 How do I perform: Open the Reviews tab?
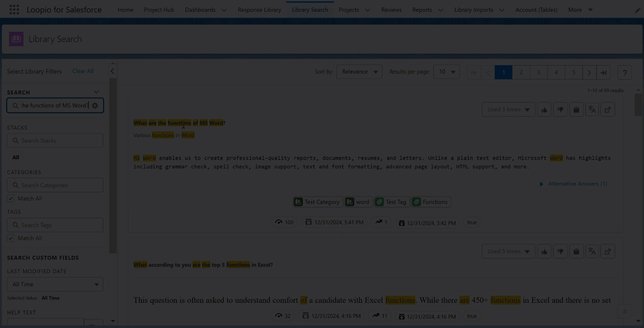coord(391,10)
